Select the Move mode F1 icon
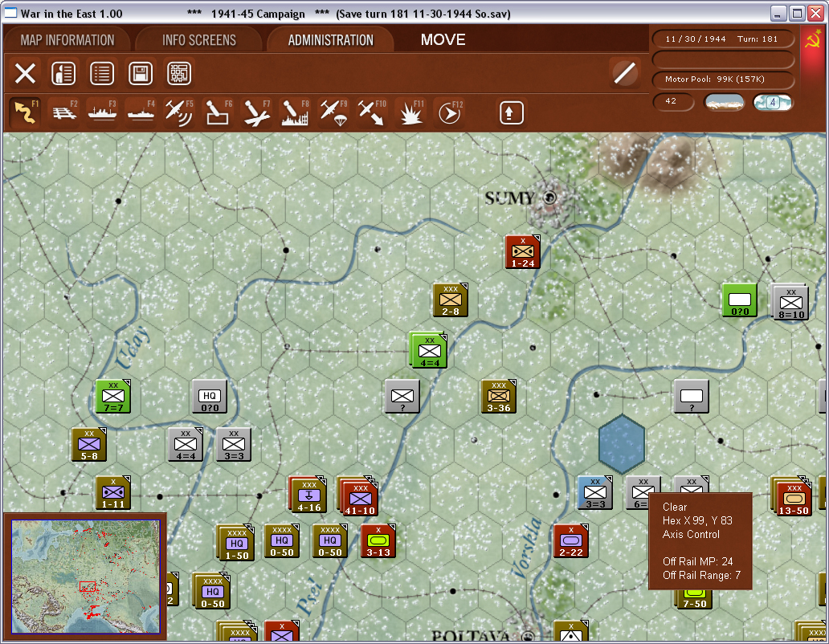 pyautogui.click(x=25, y=112)
